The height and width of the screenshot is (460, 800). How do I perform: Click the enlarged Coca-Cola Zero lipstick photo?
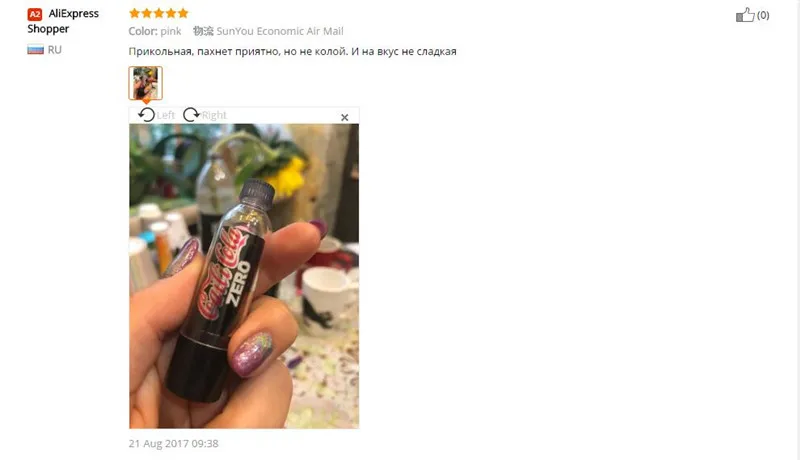click(x=244, y=276)
